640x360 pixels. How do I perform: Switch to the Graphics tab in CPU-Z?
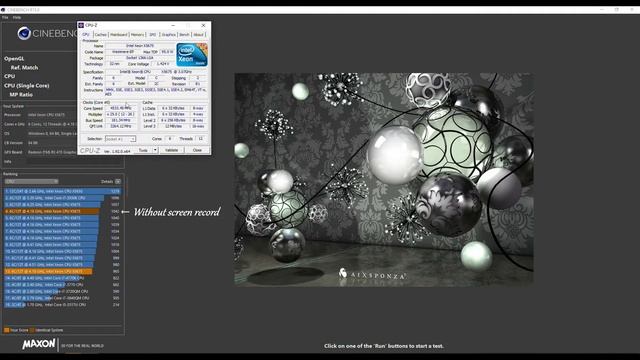click(x=169, y=35)
